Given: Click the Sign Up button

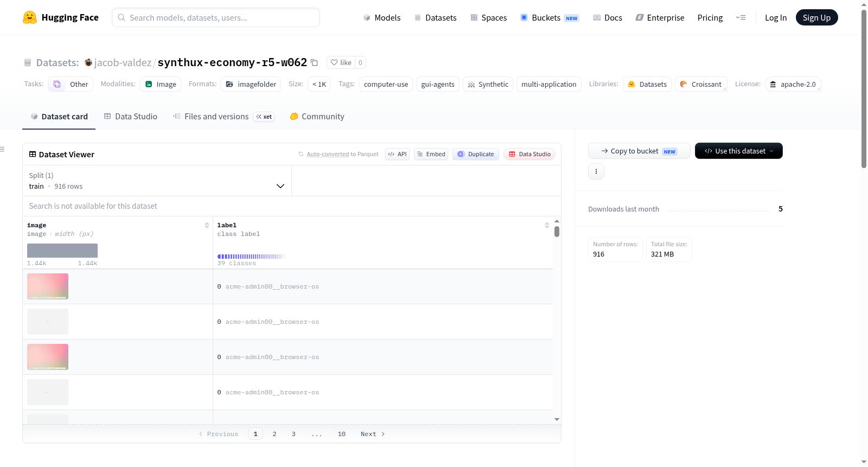Looking at the screenshot, I should (x=816, y=17).
